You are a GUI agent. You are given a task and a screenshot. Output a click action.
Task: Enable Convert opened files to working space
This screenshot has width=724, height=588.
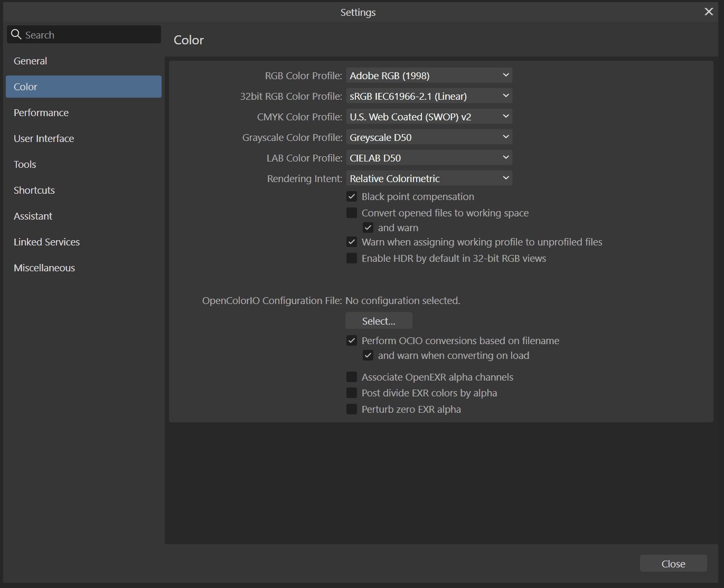[x=352, y=213]
